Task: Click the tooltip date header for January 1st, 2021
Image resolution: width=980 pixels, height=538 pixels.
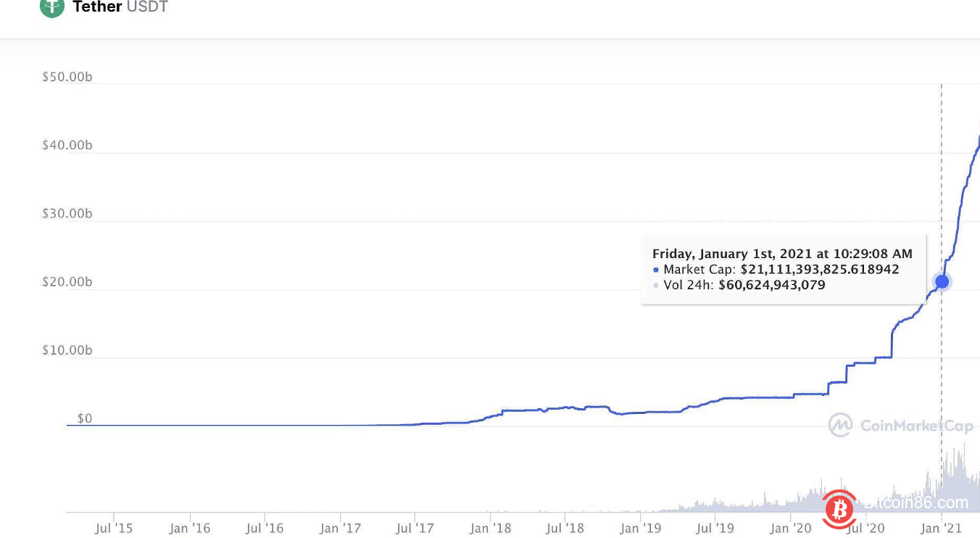Action: [x=782, y=254]
